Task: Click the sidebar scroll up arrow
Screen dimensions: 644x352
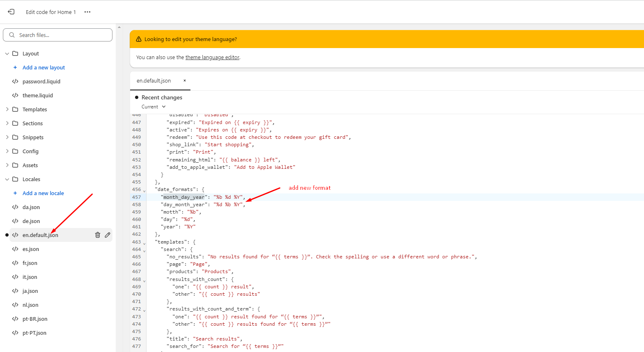Action: coord(119,27)
